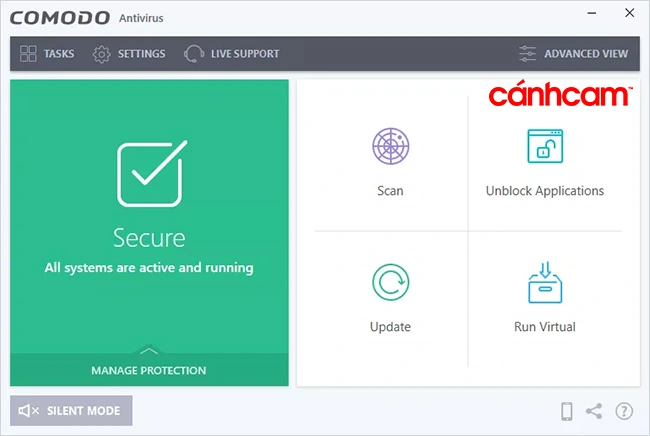
Task: Click the Secure checkmark status icon
Action: (152, 174)
